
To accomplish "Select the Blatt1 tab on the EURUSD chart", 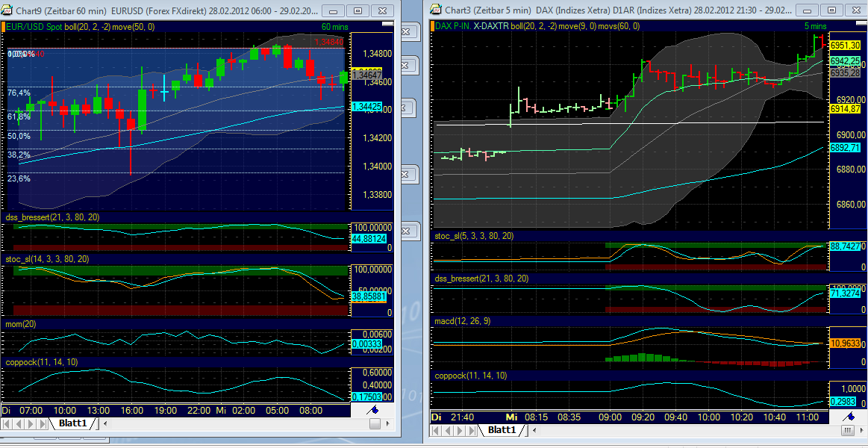I will [72, 423].
